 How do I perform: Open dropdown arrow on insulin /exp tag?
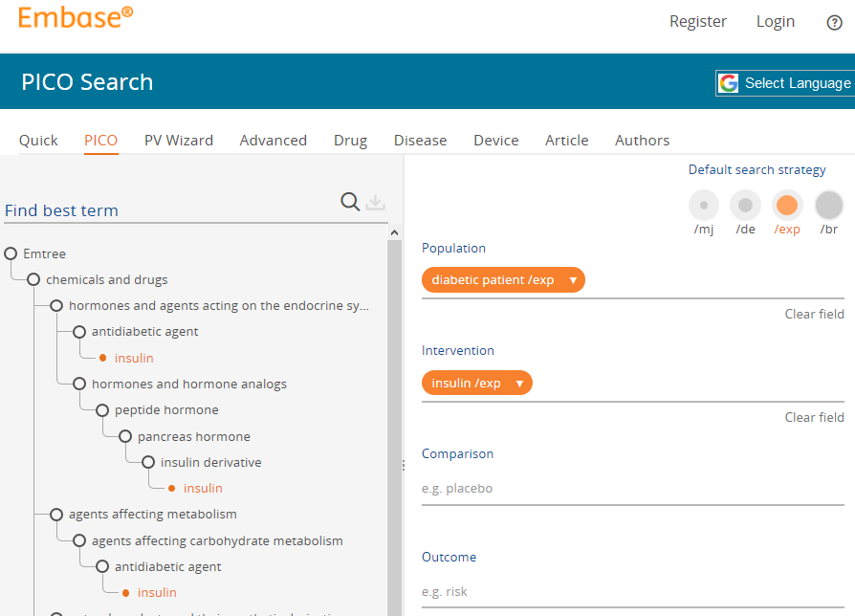(x=519, y=384)
